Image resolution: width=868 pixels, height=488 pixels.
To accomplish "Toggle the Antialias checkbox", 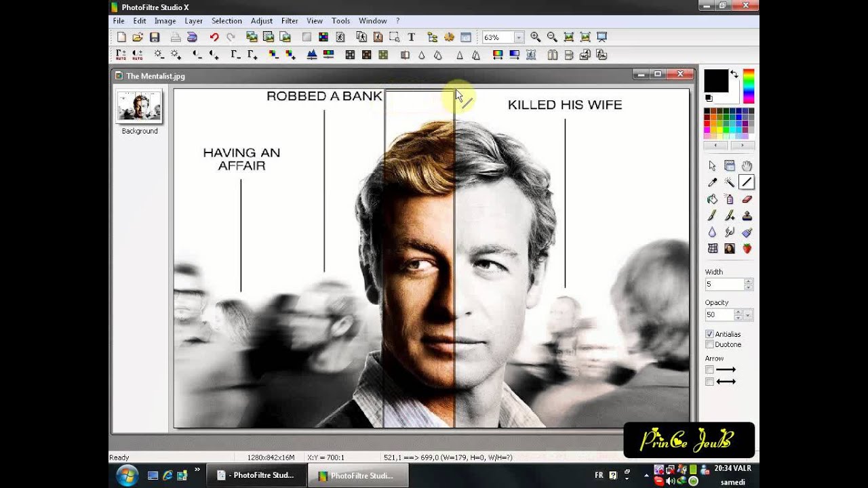I will click(709, 334).
